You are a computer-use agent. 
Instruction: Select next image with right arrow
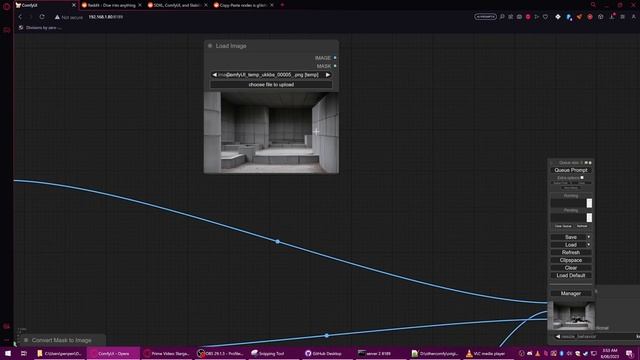pyautogui.click(x=327, y=75)
